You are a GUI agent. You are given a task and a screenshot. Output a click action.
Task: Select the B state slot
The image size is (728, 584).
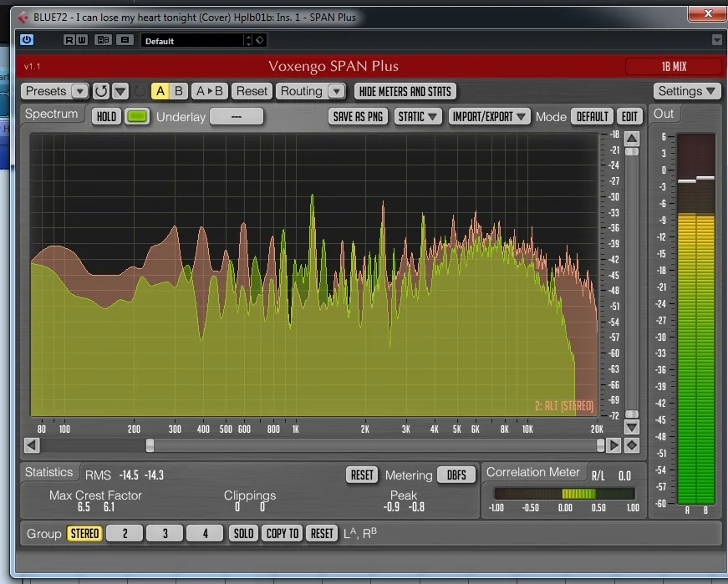click(179, 91)
